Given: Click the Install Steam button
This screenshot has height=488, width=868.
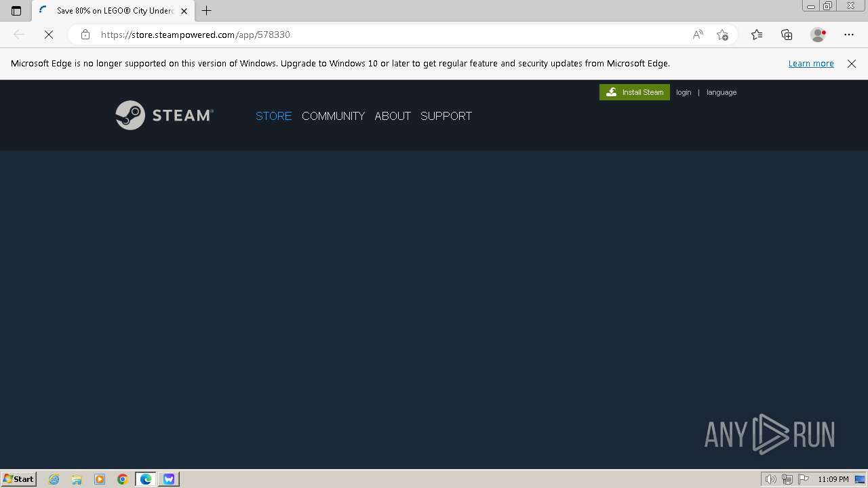Looking at the screenshot, I should point(635,92).
